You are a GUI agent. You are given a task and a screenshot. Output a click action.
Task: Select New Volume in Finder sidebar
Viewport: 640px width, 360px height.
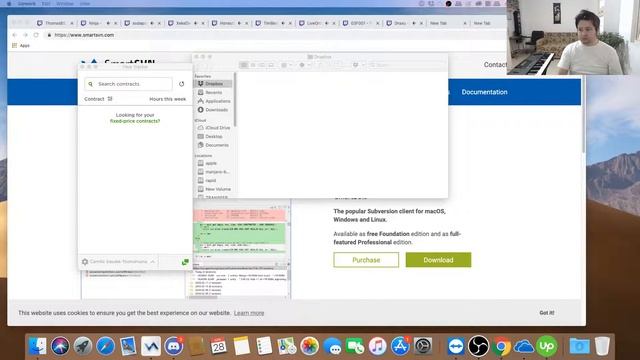point(213,189)
